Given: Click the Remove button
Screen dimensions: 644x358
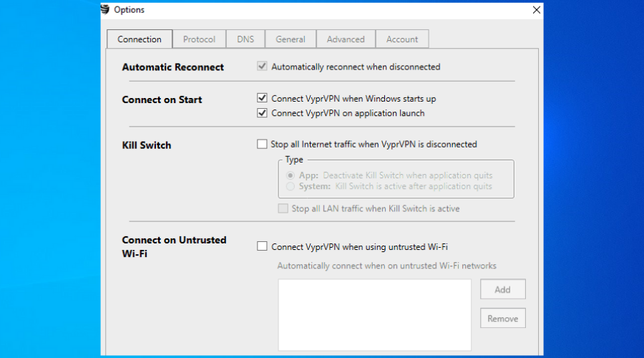Looking at the screenshot, I should click(502, 318).
